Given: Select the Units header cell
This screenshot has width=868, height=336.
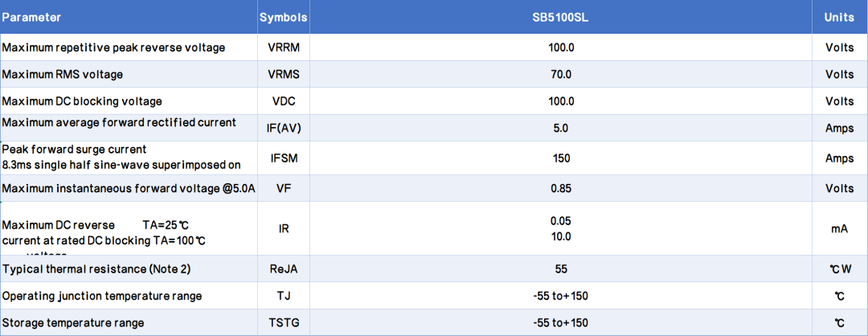Looking at the screenshot, I should [839, 18].
